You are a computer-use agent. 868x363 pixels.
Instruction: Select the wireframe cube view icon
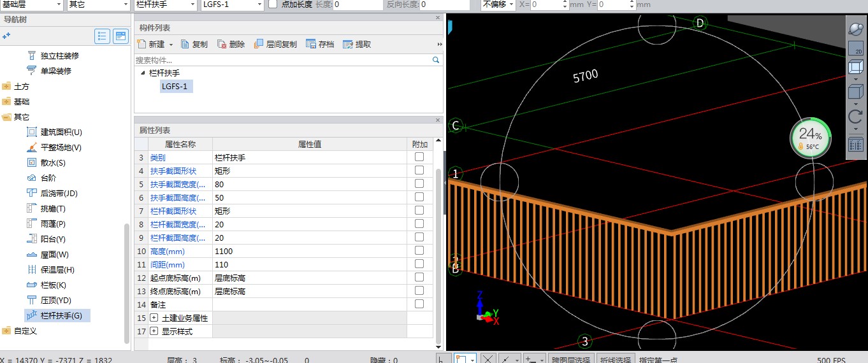point(855,67)
